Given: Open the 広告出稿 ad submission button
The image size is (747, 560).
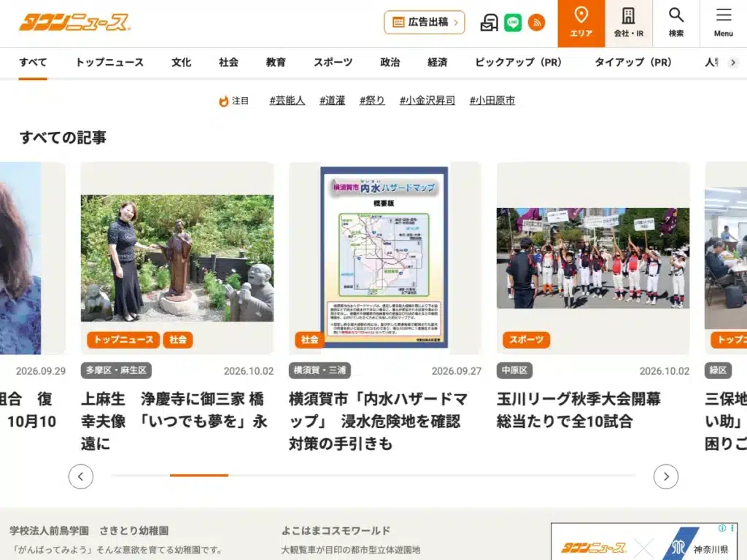Looking at the screenshot, I should (424, 23).
